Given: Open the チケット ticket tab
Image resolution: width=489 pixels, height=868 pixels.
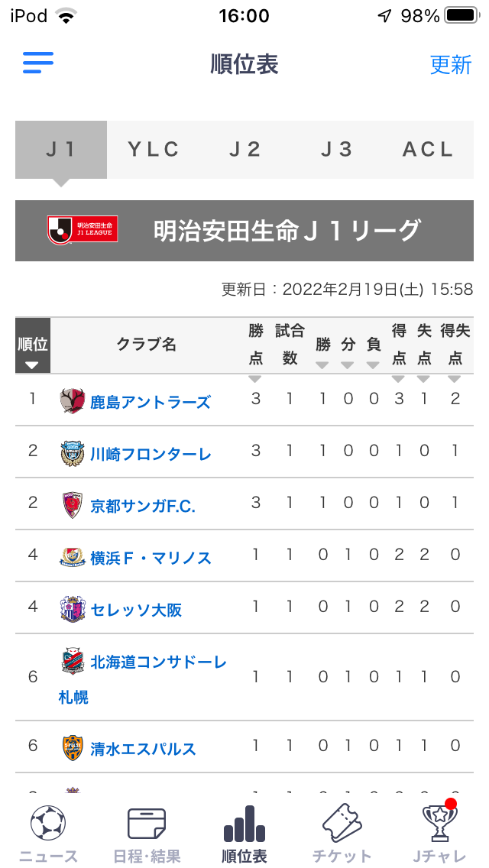Looking at the screenshot, I should tap(342, 834).
